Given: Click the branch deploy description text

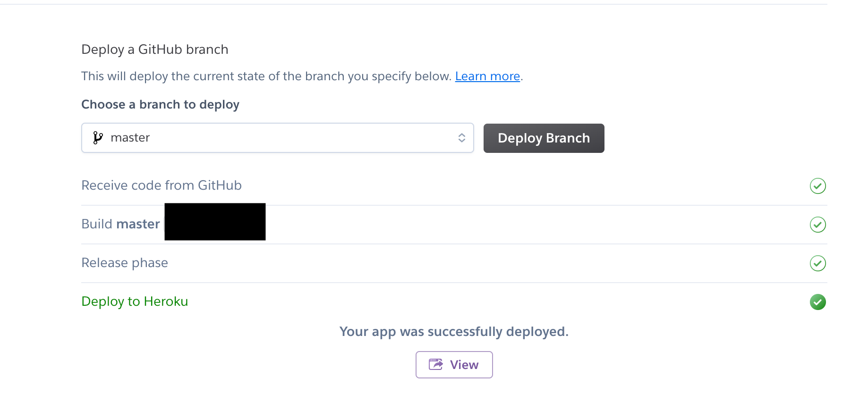Looking at the screenshot, I should point(266,76).
